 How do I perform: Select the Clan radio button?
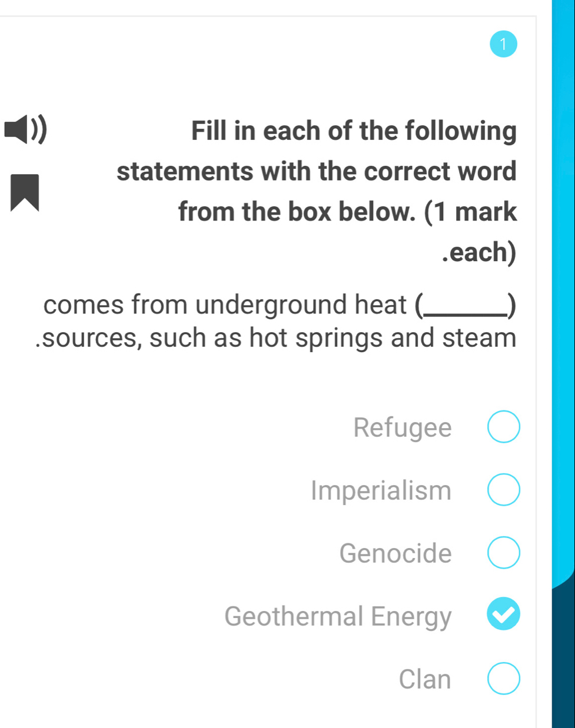tap(504, 679)
